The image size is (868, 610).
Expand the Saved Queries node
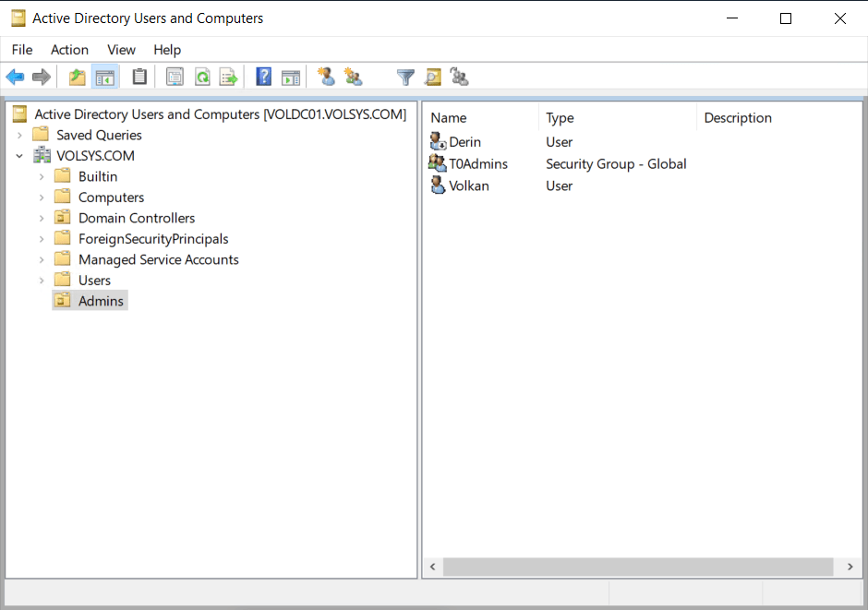point(19,135)
